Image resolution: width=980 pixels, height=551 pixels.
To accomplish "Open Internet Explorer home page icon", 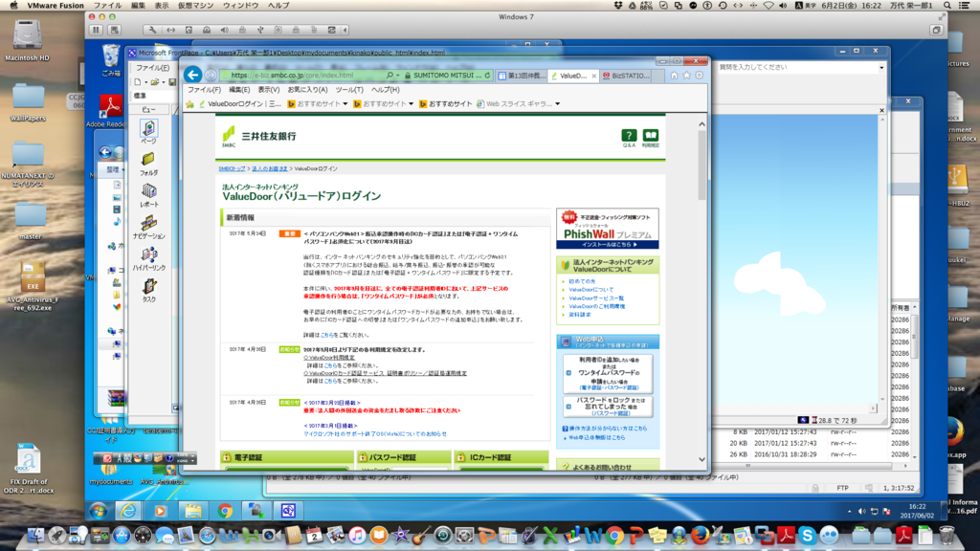I will point(674,76).
